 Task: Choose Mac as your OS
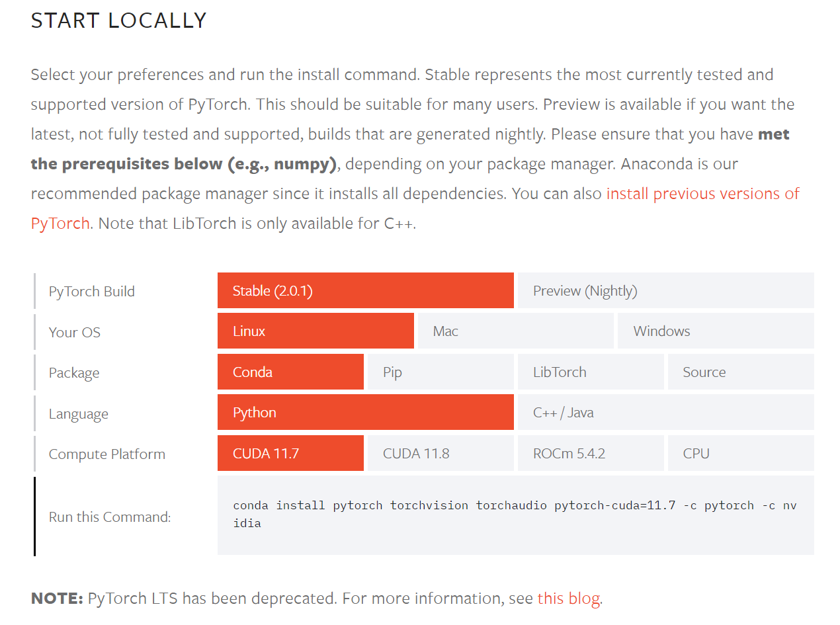515,331
